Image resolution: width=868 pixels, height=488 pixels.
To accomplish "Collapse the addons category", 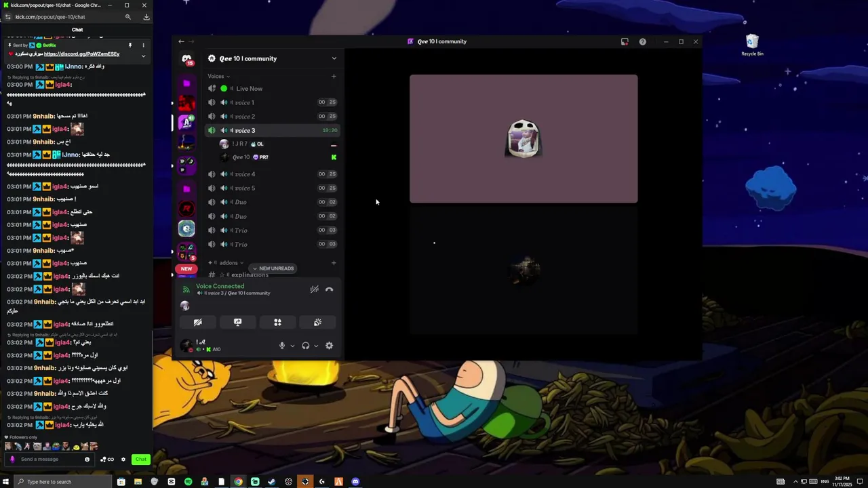I will coord(226,263).
